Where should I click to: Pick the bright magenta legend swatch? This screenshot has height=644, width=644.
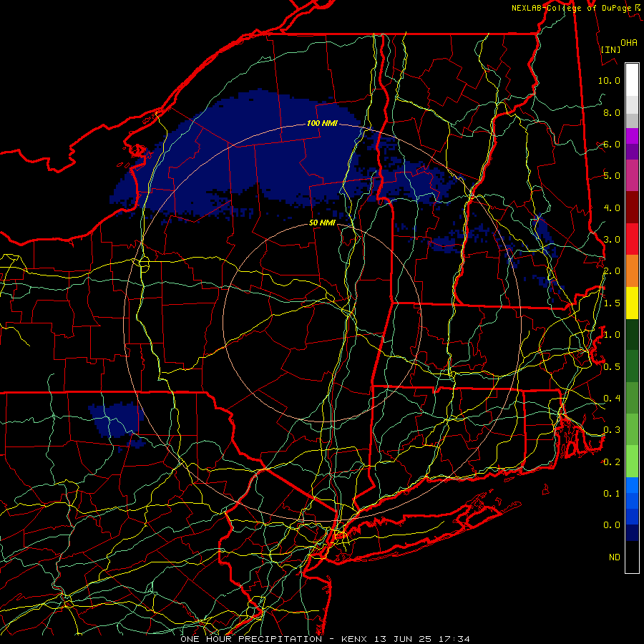[632, 136]
